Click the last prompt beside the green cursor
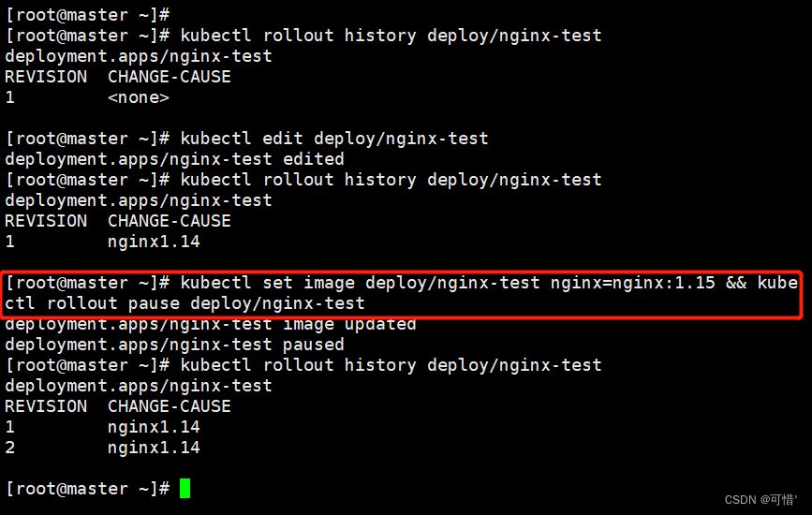Viewport: 812px width, 515px height. pos(87,489)
